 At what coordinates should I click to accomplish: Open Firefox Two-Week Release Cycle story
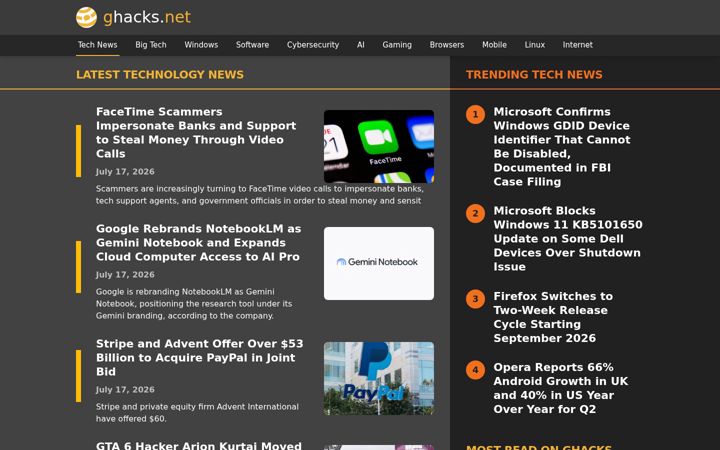coord(553,317)
